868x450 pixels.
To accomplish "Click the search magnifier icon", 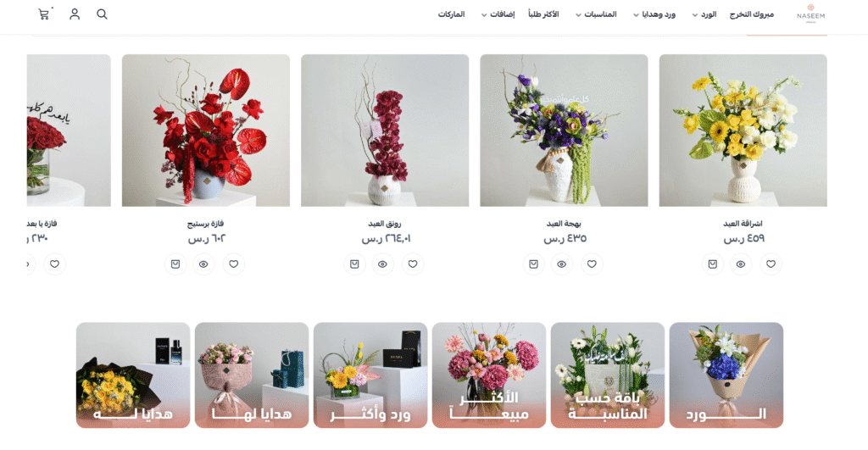I will (102, 14).
